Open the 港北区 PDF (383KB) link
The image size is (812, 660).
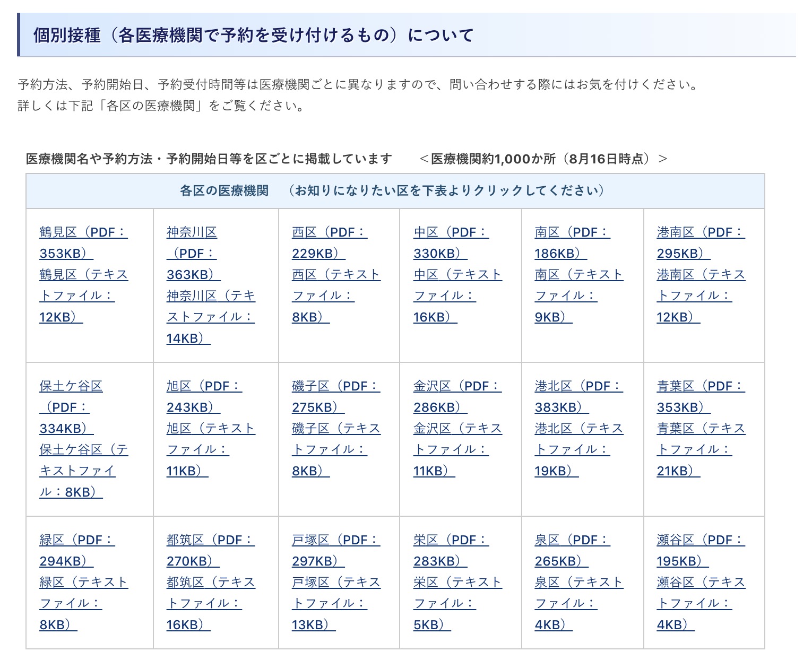[x=579, y=397]
